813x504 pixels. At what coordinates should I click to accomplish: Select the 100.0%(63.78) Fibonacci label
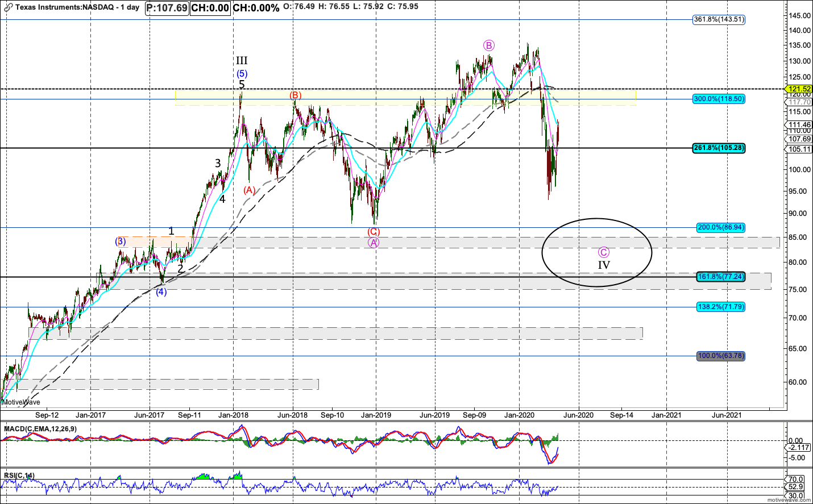pyautogui.click(x=720, y=356)
